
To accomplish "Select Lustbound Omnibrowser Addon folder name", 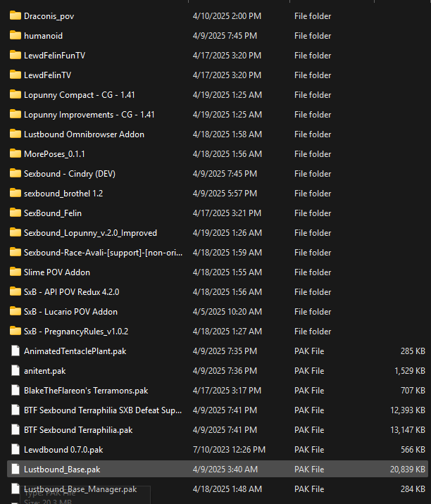I will tap(84, 134).
